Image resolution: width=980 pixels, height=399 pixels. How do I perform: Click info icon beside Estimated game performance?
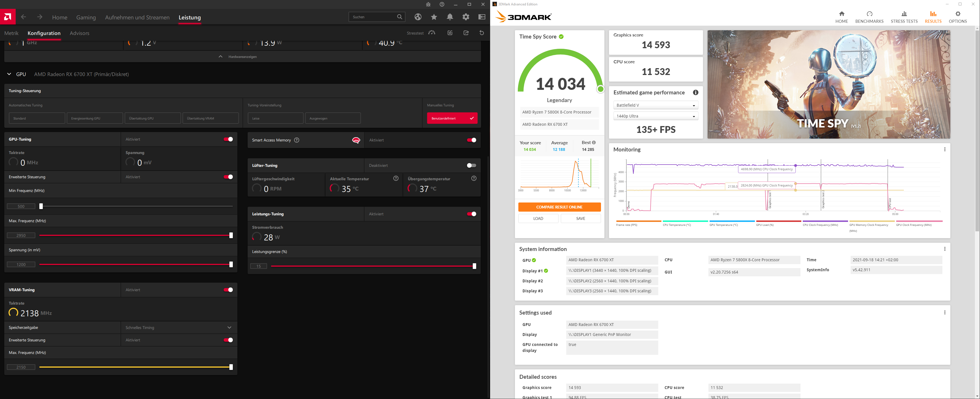coord(695,92)
